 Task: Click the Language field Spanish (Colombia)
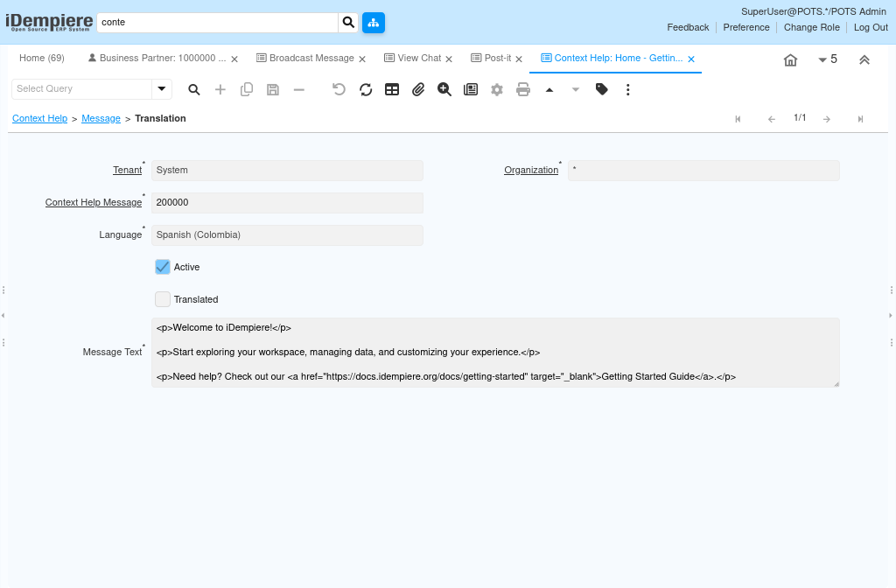click(287, 234)
